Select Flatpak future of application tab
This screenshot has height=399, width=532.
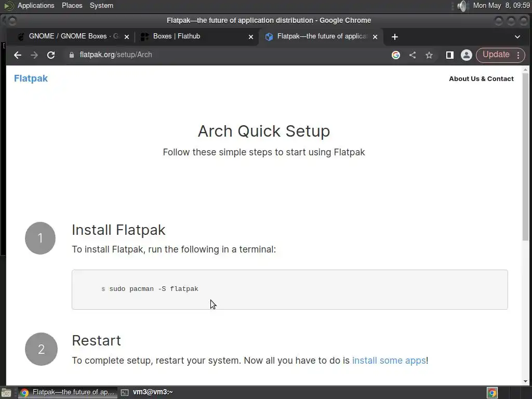[x=321, y=36]
